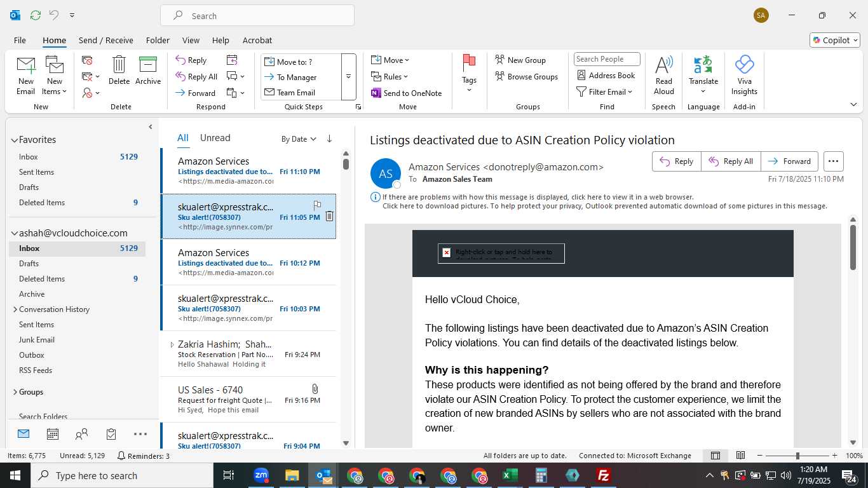
Task: Click zoom in plus button
Action: [834, 456]
